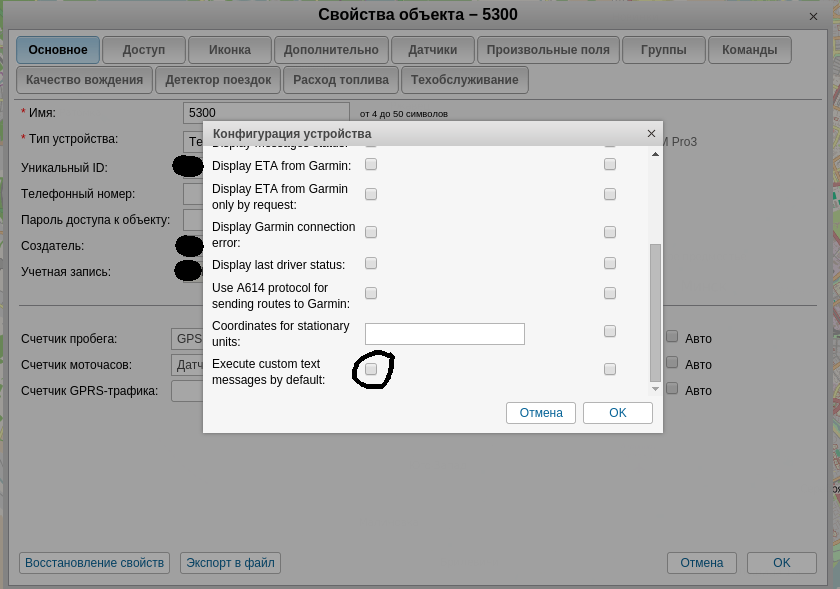Check the Display last driver status option

(371, 264)
